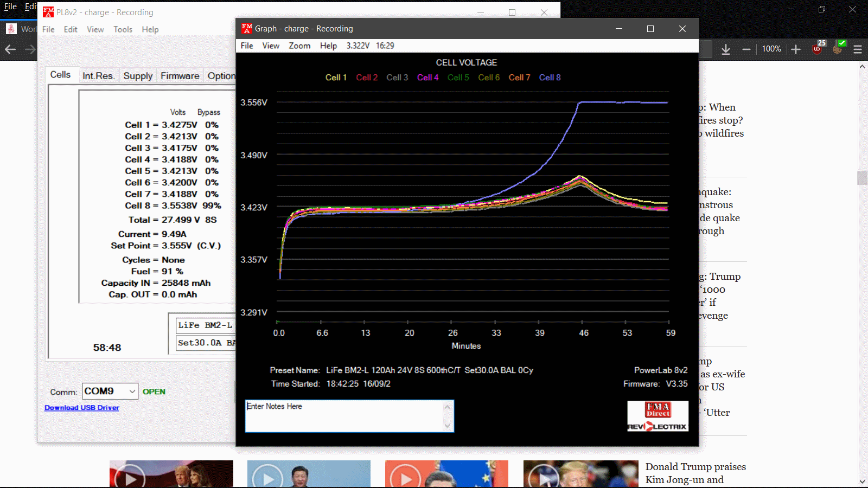
Task: Expand the COM9 port dropdown
Action: pos(132,391)
